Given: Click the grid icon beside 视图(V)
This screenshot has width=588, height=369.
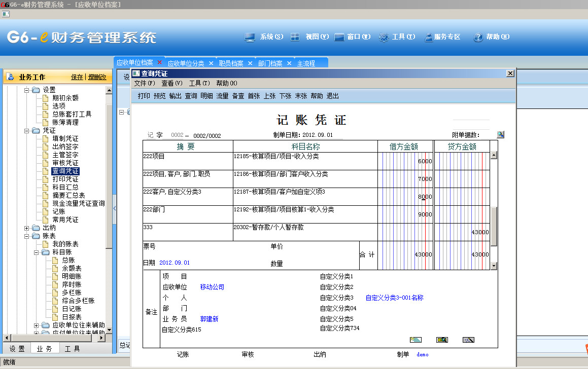Looking at the screenshot, I should click(x=295, y=37).
